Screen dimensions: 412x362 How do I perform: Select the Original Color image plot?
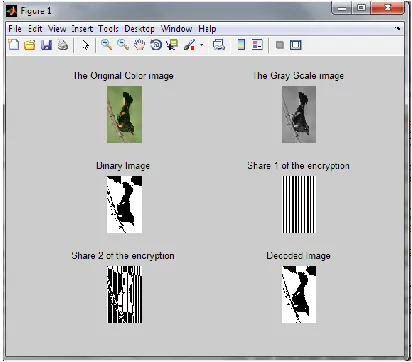(x=124, y=114)
